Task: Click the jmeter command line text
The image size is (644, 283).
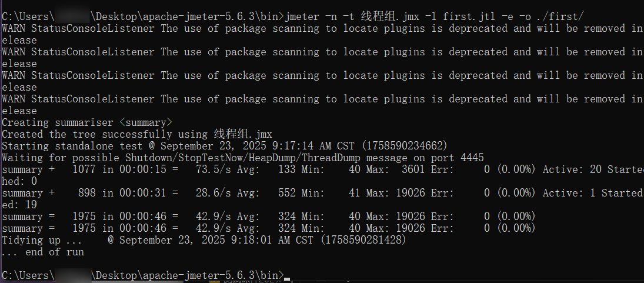Action: pyautogui.click(x=433, y=17)
